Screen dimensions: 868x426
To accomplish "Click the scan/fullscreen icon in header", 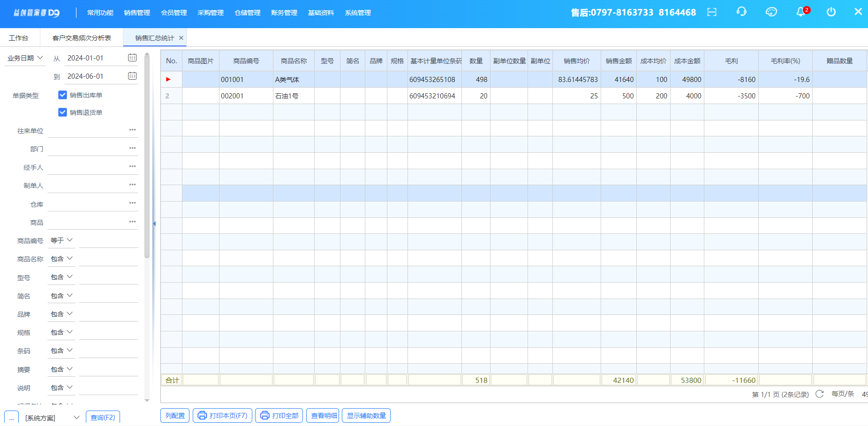I will coord(712,12).
